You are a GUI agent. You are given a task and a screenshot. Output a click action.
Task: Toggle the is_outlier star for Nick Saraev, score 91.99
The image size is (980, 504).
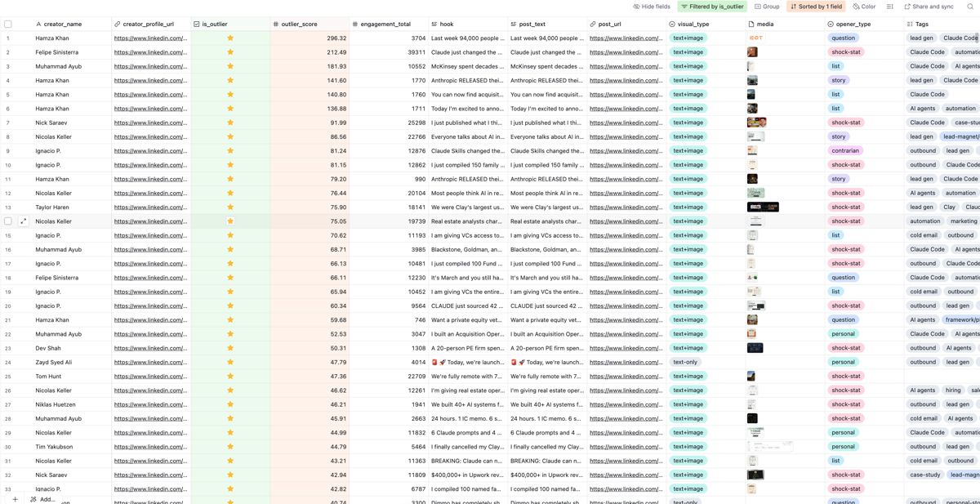click(x=230, y=123)
